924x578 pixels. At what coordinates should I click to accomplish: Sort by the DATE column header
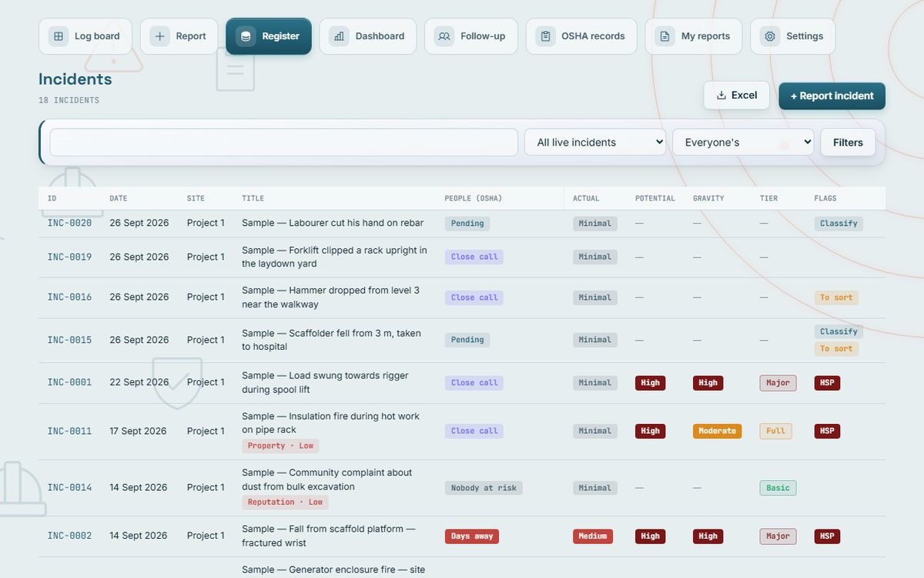(119, 199)
